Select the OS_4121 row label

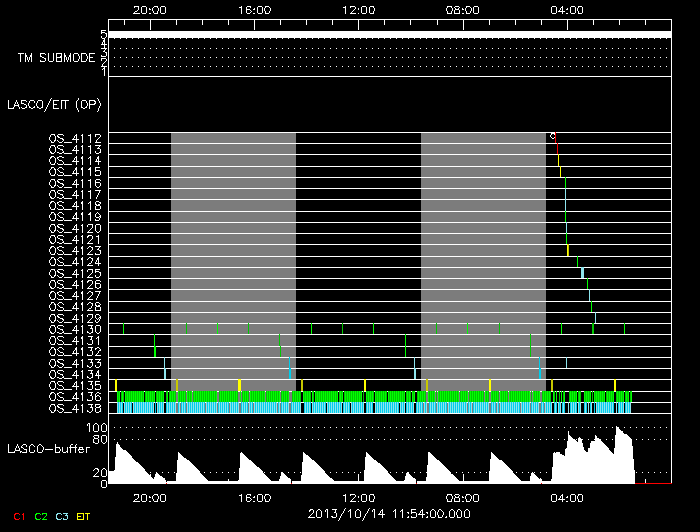pos(75,240)
